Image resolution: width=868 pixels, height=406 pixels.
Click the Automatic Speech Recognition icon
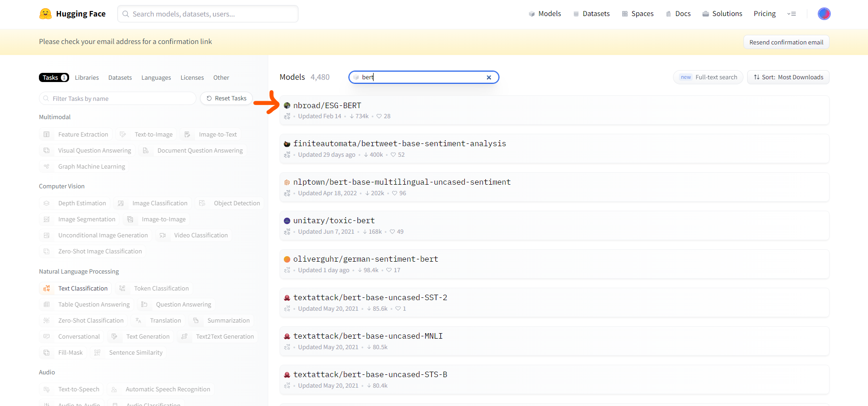click(114, 390)
